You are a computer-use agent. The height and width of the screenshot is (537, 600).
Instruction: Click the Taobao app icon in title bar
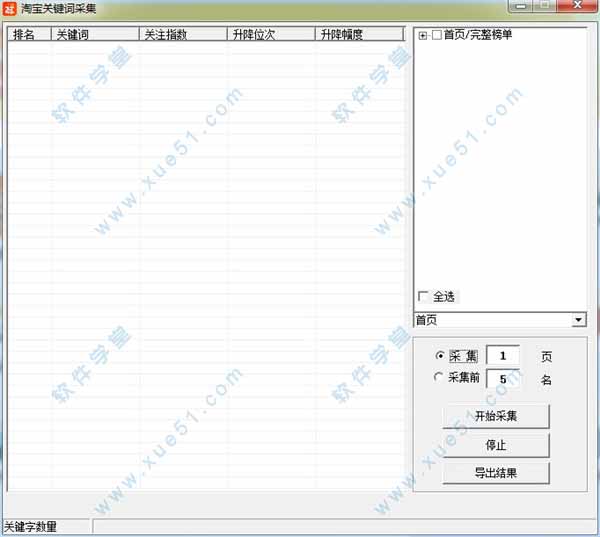9,8
